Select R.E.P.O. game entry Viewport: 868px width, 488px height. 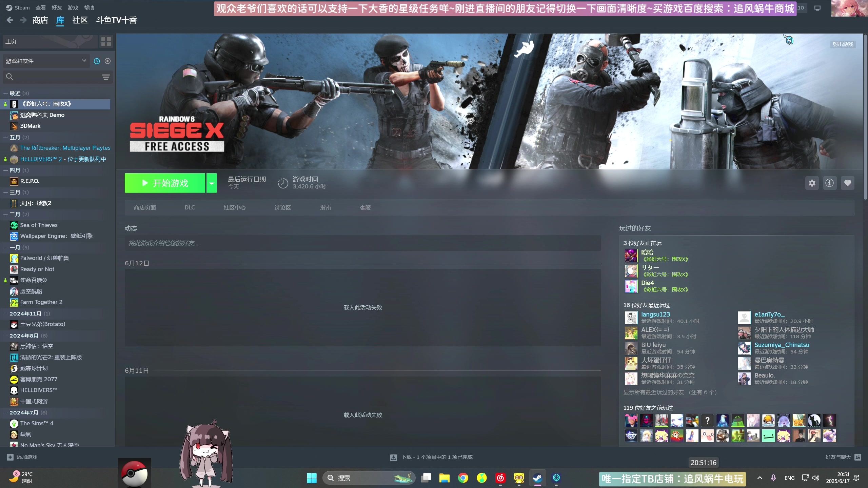coord(56,181)
